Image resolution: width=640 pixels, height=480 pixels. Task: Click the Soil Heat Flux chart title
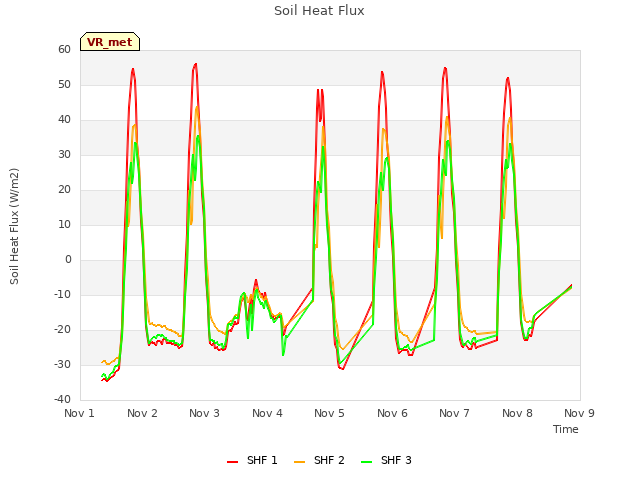pos(319,11)
